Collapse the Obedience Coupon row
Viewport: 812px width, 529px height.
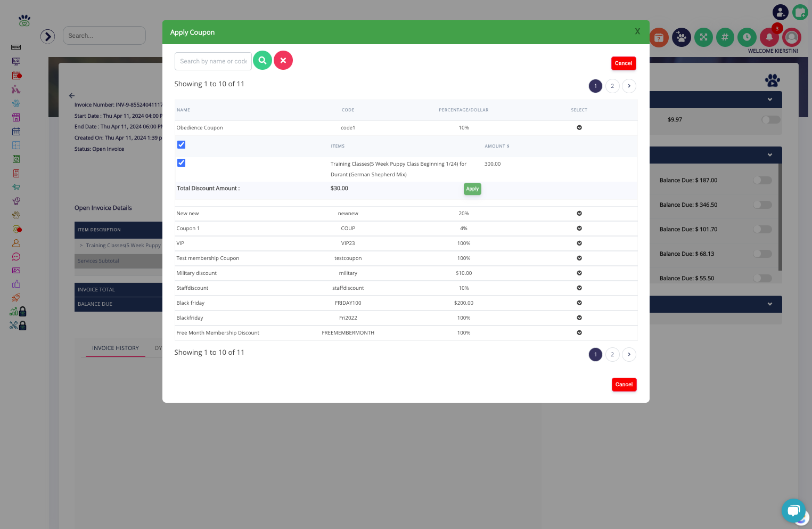coord(579,128)
